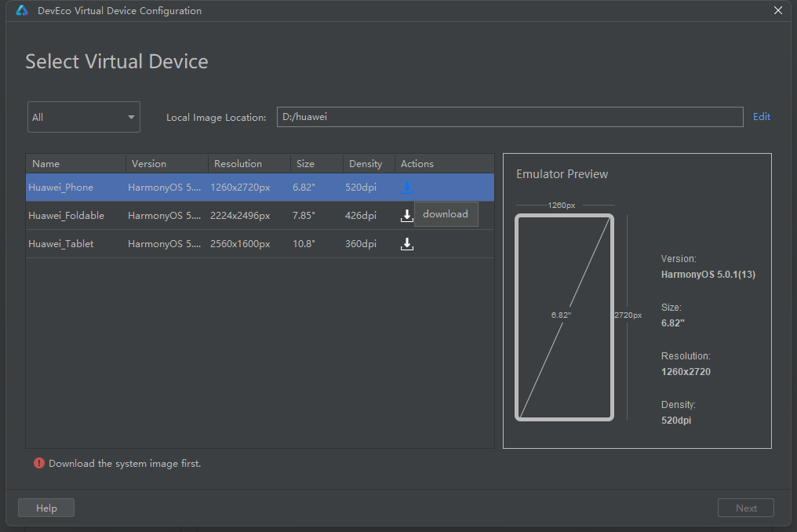This screenshot has width=797, height=532.
Task: Sort by the Name column header
Action: coord(76,164)
